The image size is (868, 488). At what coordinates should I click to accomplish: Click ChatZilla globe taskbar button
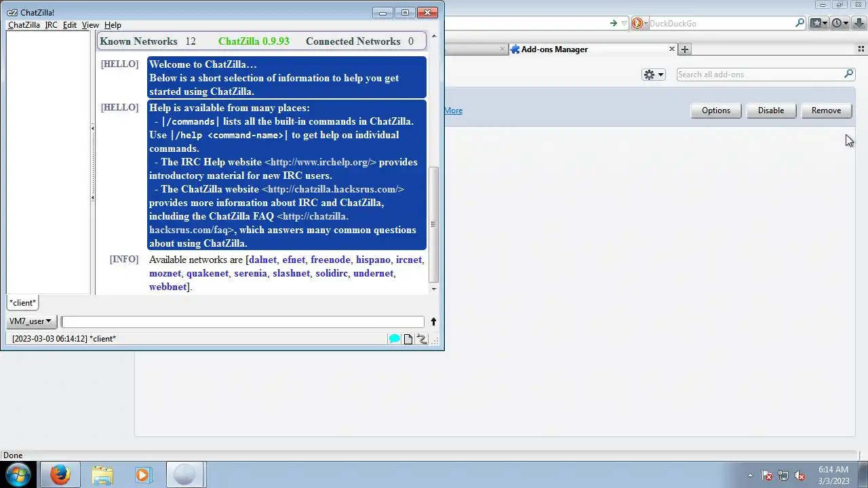coord(184,474)
